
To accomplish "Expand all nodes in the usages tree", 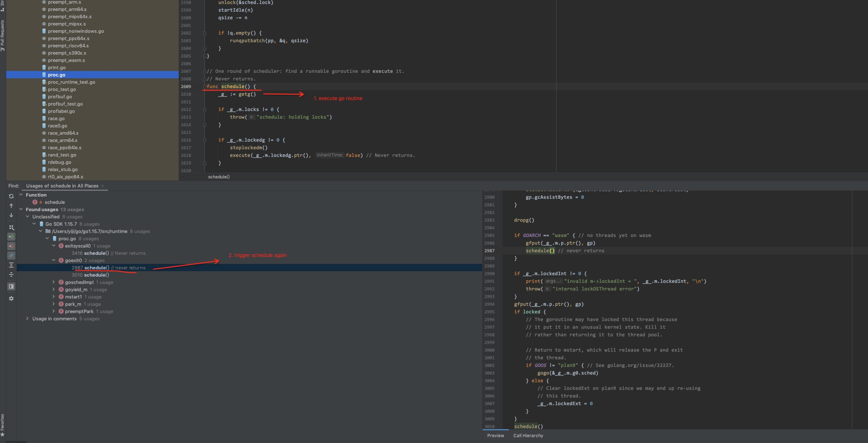I will (x=11, y=266).
